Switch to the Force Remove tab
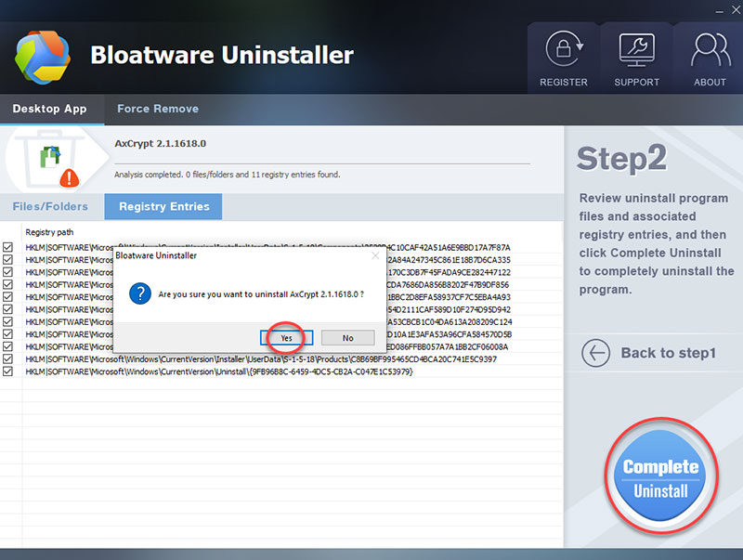Screen dimensions: 743x560 point(158,109)
